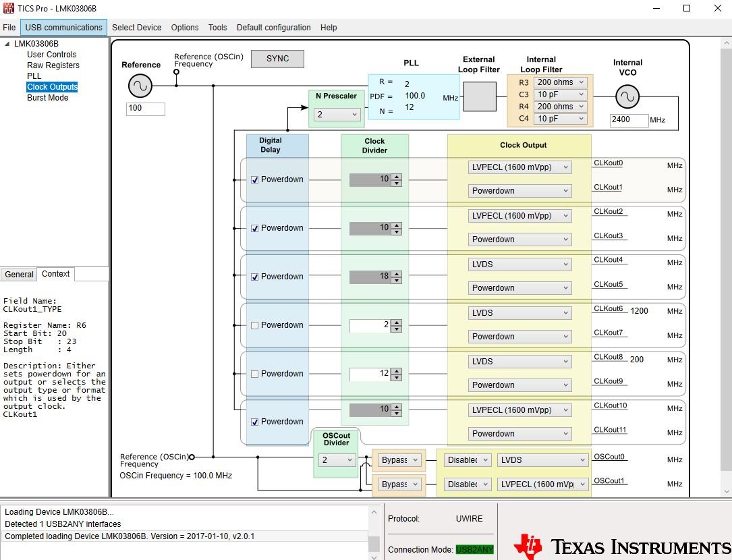Click the Reference frequency input field
The height and width of the screenshot is (560, 732).
tap(145, 109)
